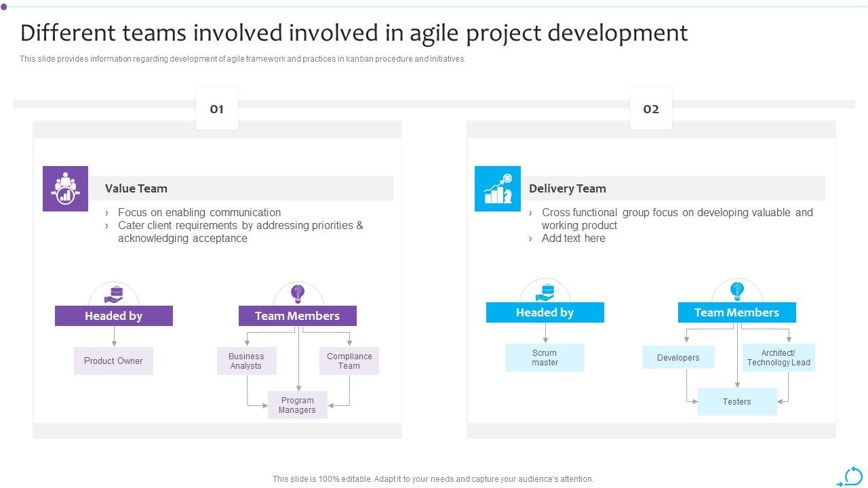Click the Developers box
Image resolution: width=868 pixels, height=488 pixels.
tap(678, 357)
